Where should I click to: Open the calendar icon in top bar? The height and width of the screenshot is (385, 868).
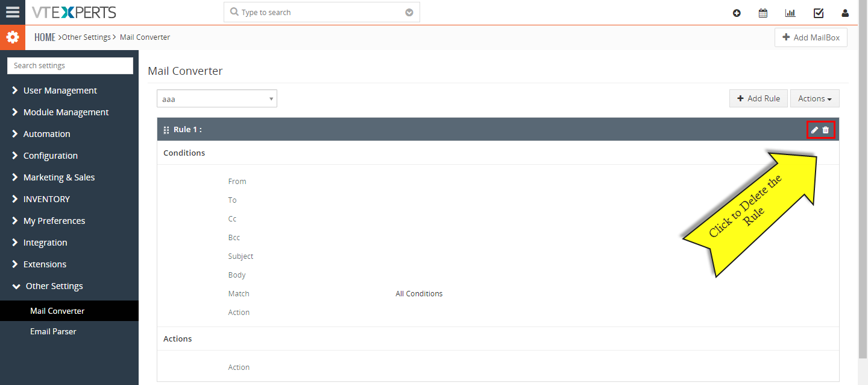point(763,13)
